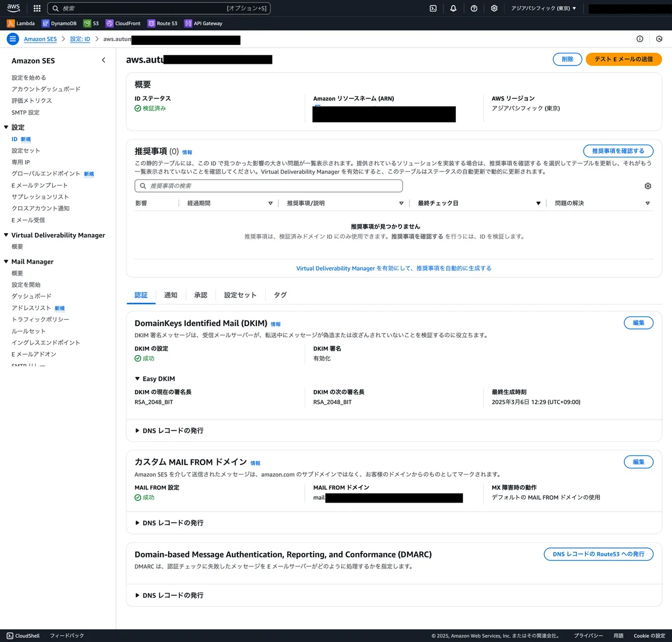Click DNS レコードの Route53 への発行 button
The image size is (672, 642).
(x=598, y=554)
